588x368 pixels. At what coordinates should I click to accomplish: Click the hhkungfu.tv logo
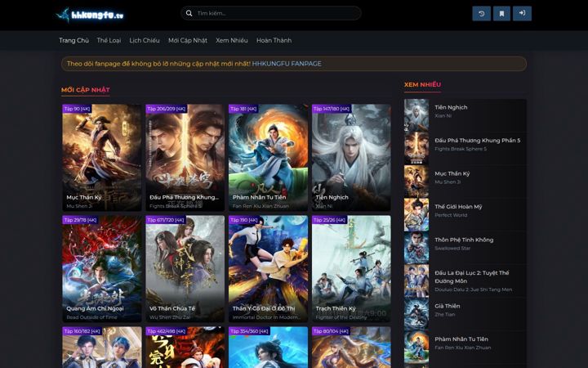click(90, 15)
